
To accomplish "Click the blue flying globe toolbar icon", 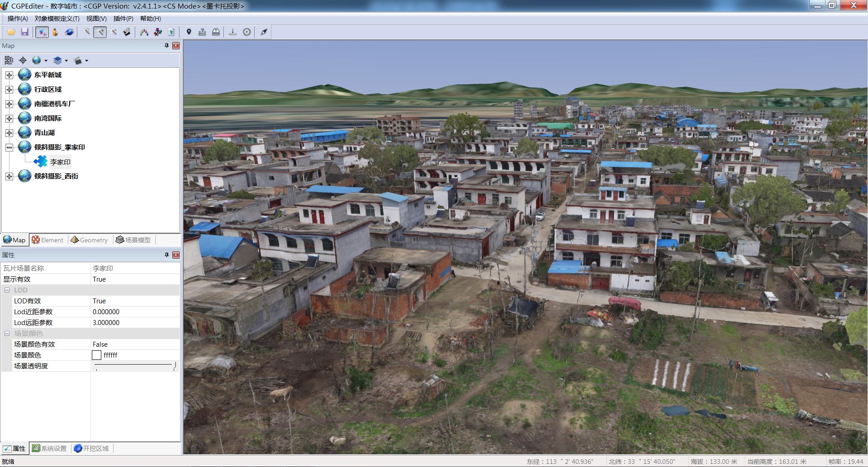I will point(69,32).
